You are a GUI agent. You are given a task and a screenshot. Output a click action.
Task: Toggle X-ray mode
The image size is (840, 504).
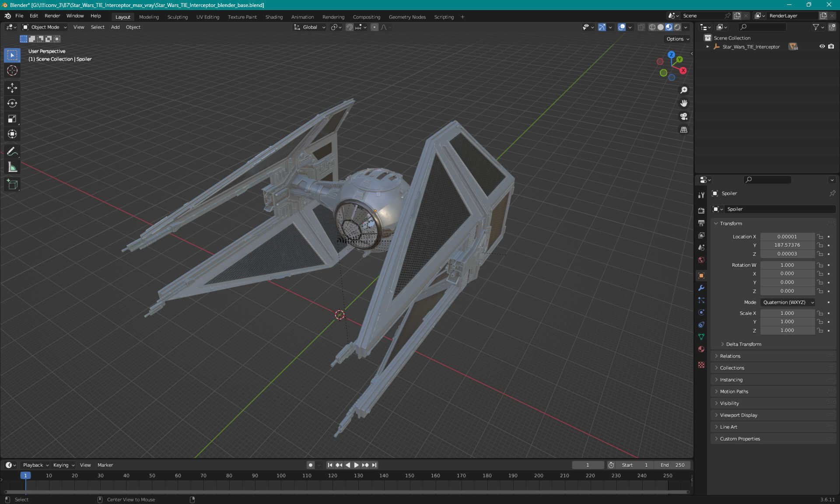(641, 27)
